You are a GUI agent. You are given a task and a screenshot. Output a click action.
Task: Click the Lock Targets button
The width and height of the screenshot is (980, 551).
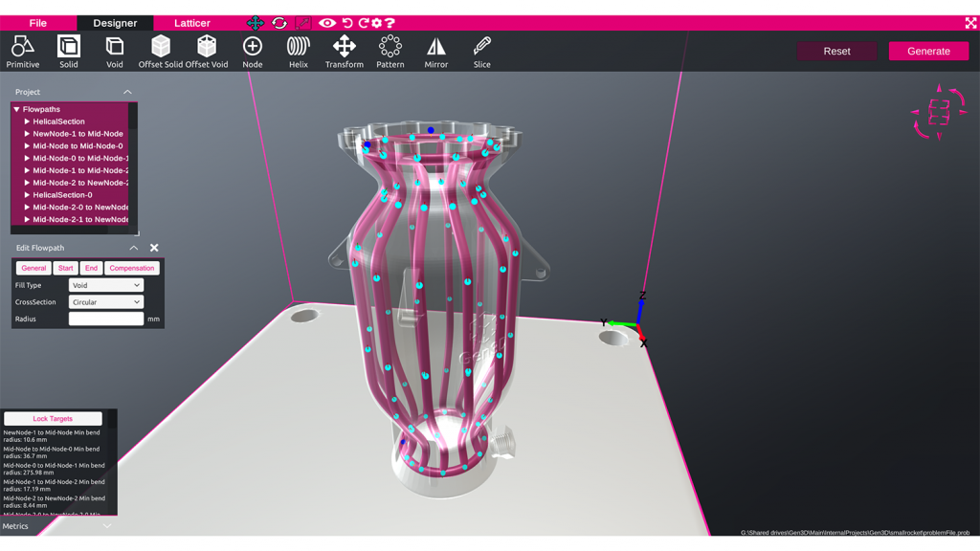pos(55,418)
